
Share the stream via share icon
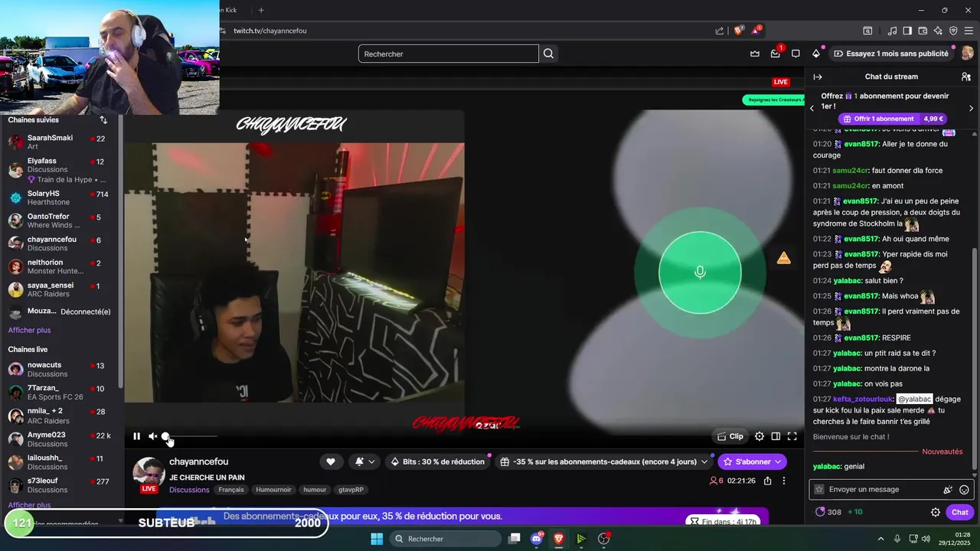click(x=767, y=481)
